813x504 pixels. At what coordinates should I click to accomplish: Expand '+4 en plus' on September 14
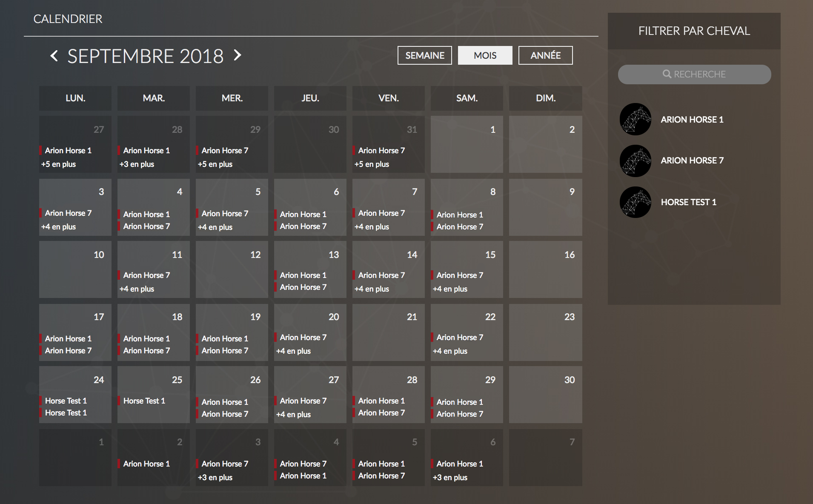coord(372,289)
